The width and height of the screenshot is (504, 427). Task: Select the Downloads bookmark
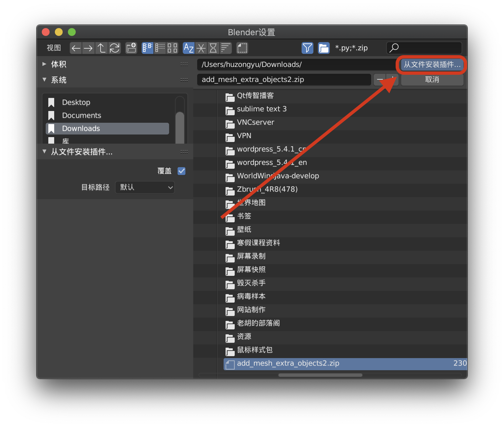click(x=107, y=129)
